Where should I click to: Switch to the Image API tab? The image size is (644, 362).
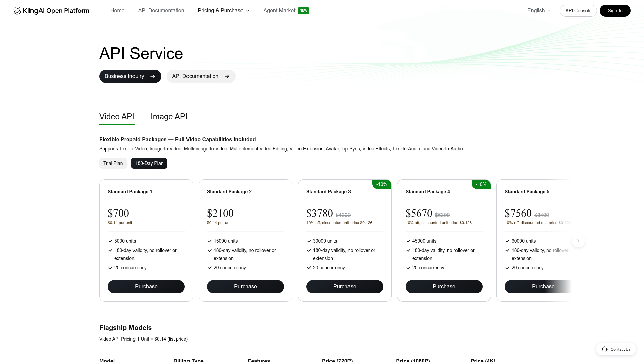(169, 117)
